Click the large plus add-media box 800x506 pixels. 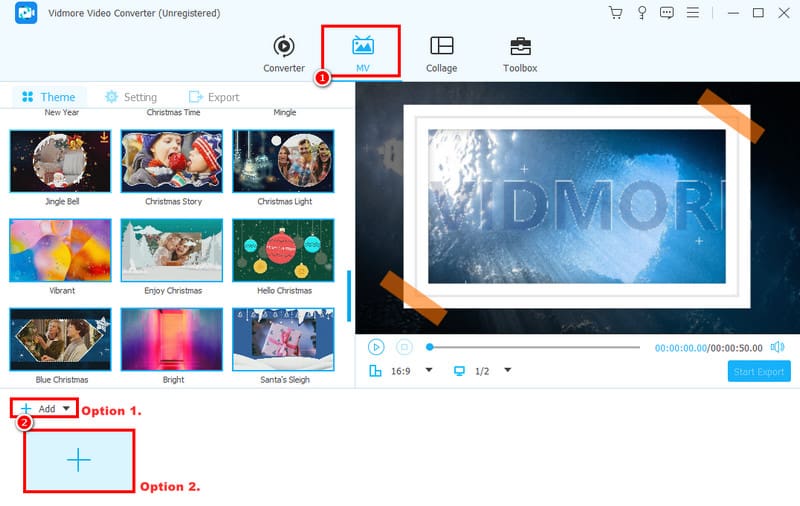pos(79,461)
